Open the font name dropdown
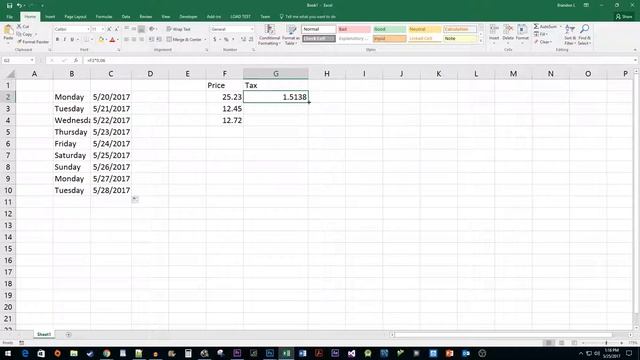 pyautogui.click(x=88, y=29)
